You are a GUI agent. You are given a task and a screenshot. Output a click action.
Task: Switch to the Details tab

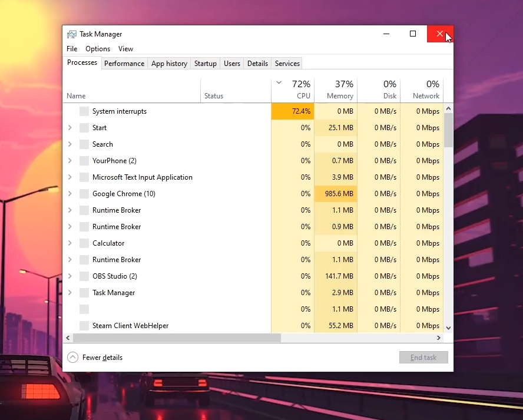pyautogui.click(x=257, y=64)
